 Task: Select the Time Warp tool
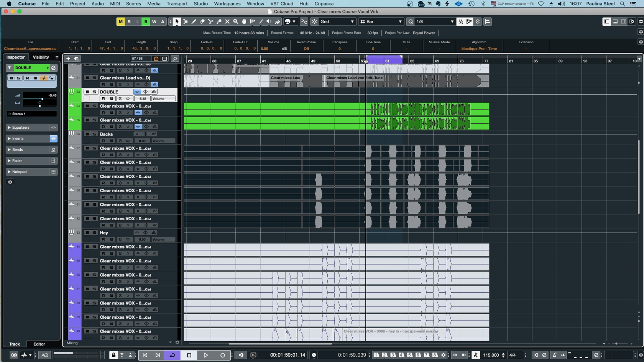pyautogui.click(x=252, y=21)
